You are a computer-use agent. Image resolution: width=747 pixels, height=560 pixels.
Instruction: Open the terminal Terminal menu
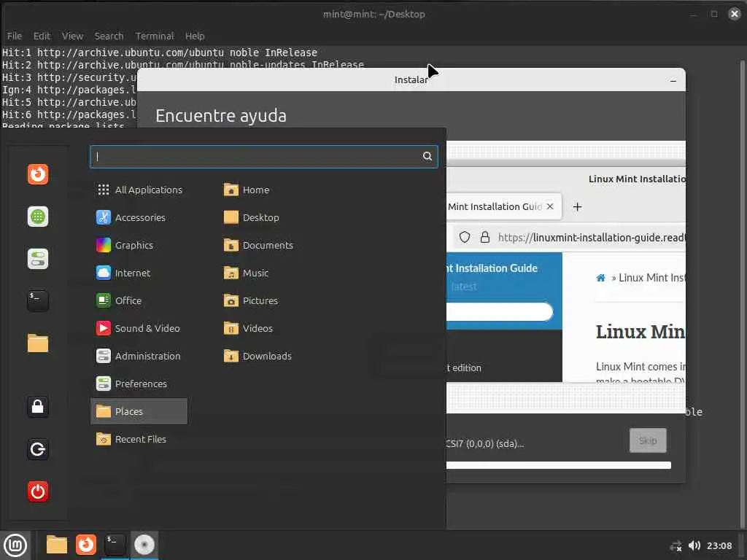pyautogui.click(x=155, y=36)
